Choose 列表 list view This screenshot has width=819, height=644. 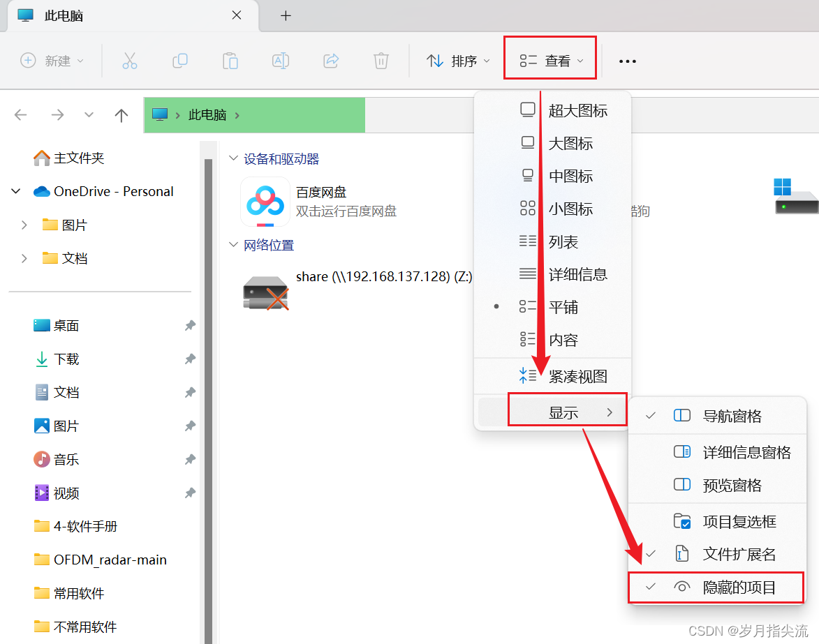pos(552,241)
